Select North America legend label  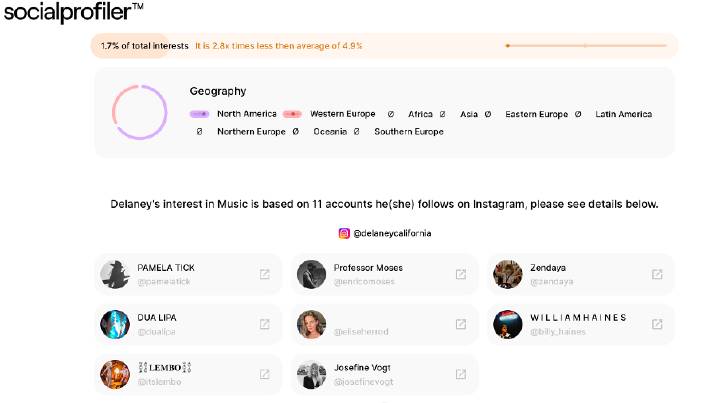coord(247,114)
